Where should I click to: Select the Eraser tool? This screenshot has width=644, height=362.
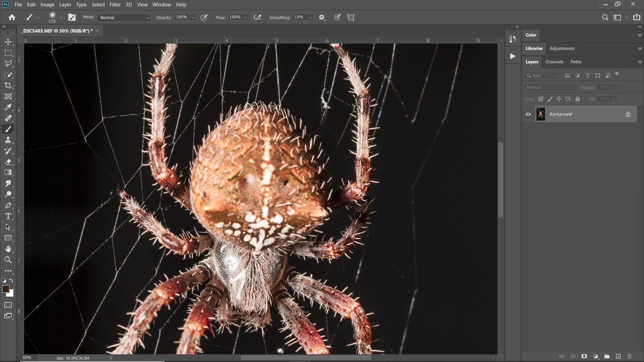8,162
